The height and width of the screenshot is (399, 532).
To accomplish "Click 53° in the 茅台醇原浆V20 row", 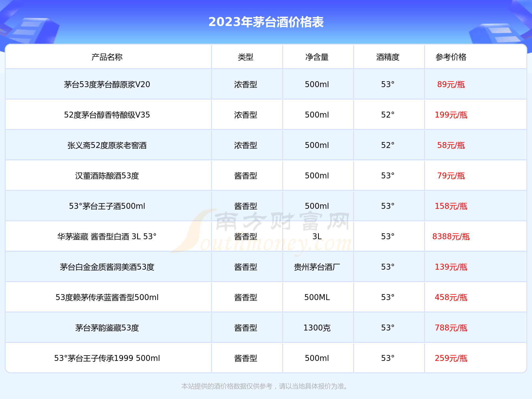I will 388,84.
